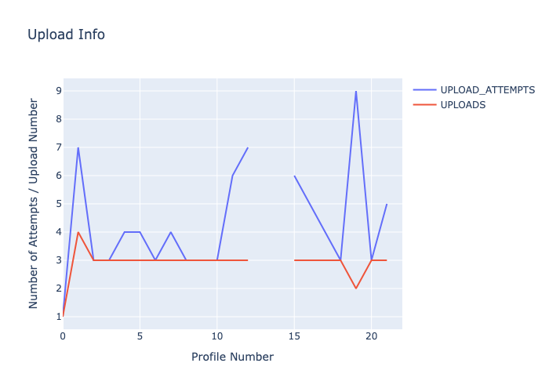Select the "Upload Info" chart title

(x=66, y=34)
